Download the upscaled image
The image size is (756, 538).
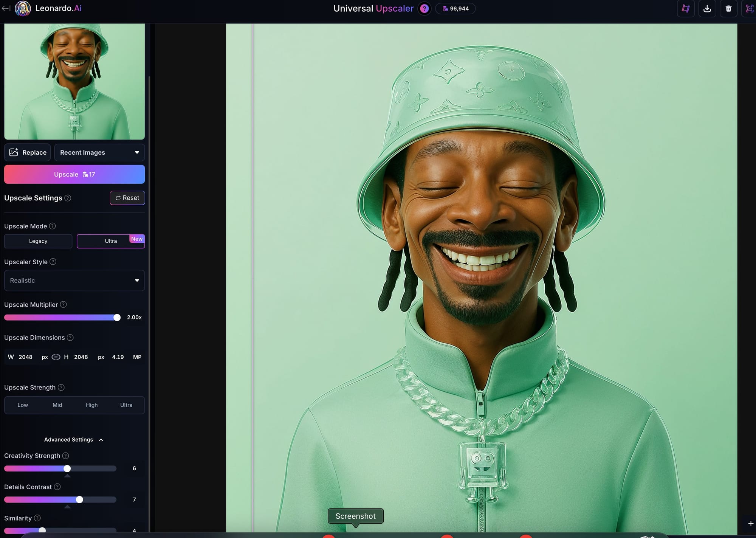coord(707,9)
